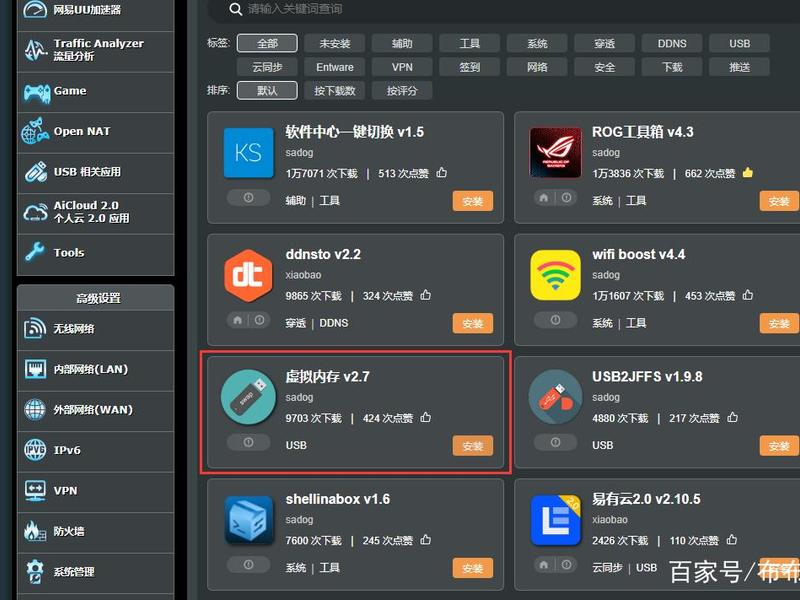Image resolution: width=800 pixels, height=600 pixels.
Task: Click the 防火墙 firewall icon
Action: tap(35, 531)
